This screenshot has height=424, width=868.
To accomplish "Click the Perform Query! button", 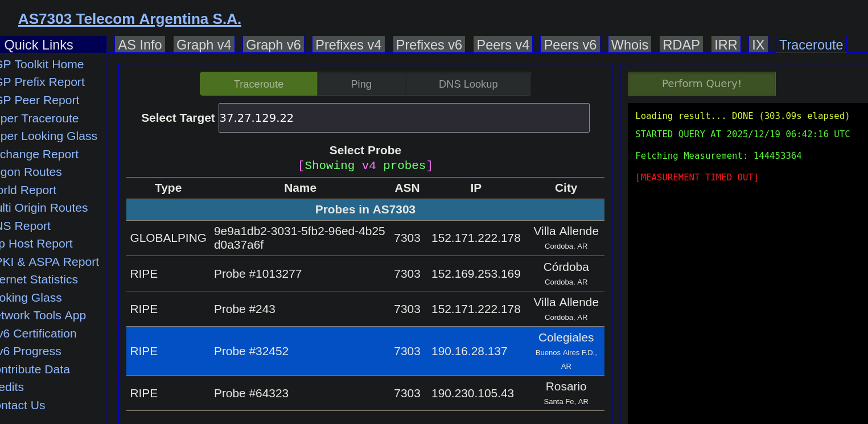I will pos(701,84).
